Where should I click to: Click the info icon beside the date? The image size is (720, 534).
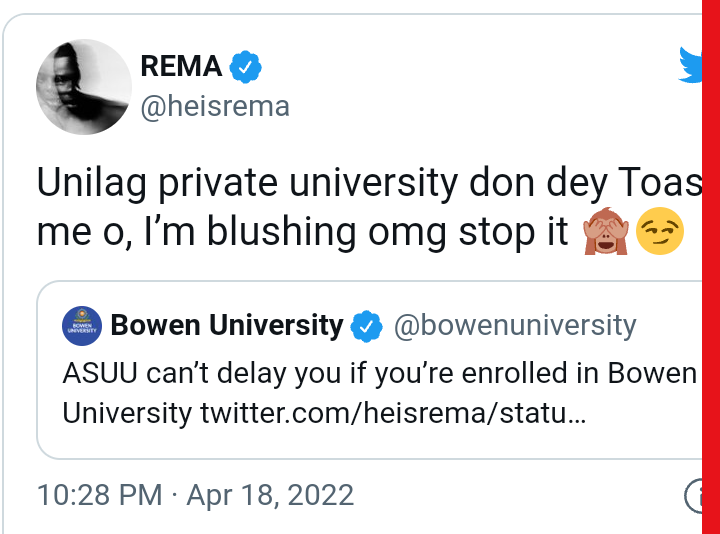pyautogui.click(x=693, y=495)
